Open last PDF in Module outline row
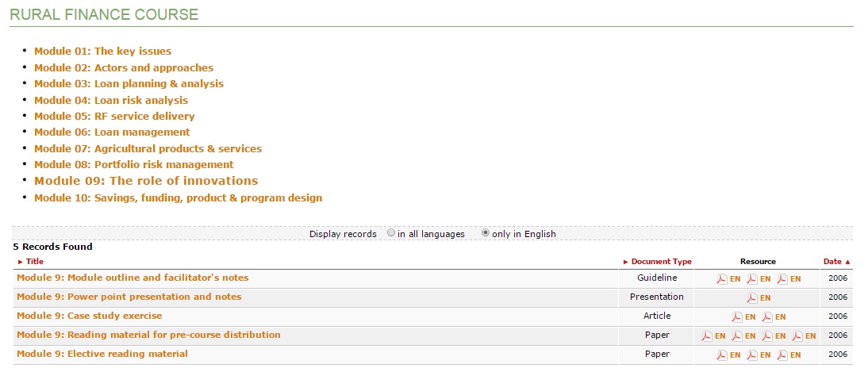 point(782,278)
